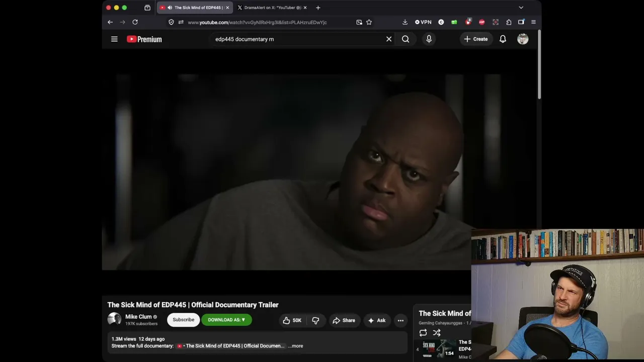Image resolution: width=644 pixels, height=362 pixels.
Task: Open the extensions puzzle menu
Action: tap(509, 22)
